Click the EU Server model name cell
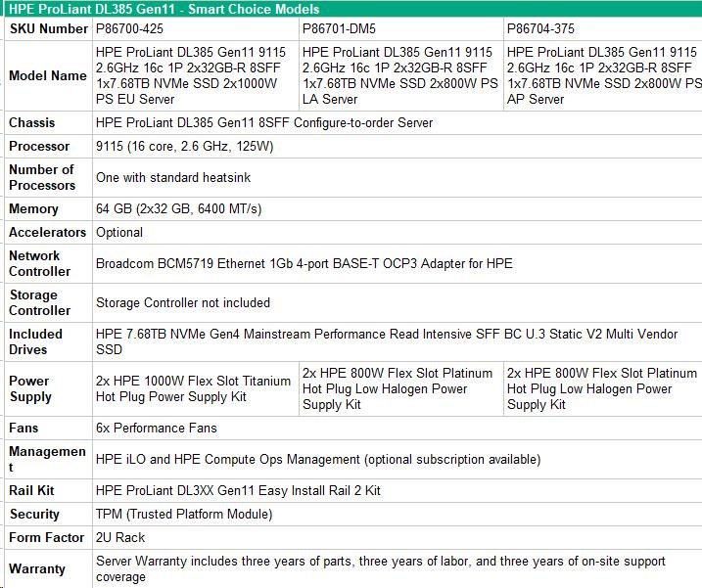 [x=196, y=75]
